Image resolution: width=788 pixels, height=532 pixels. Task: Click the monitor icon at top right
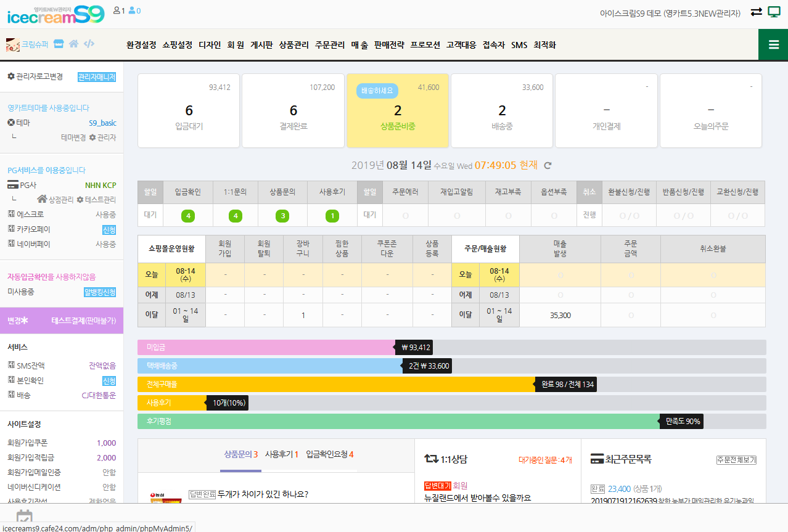(774, 12)
